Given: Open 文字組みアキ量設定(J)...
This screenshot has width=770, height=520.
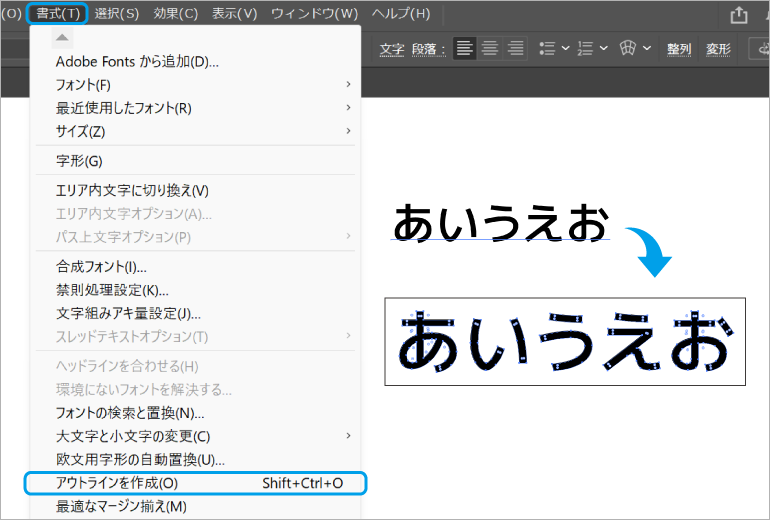Looking at the screenshot, I should click(195, 313).
